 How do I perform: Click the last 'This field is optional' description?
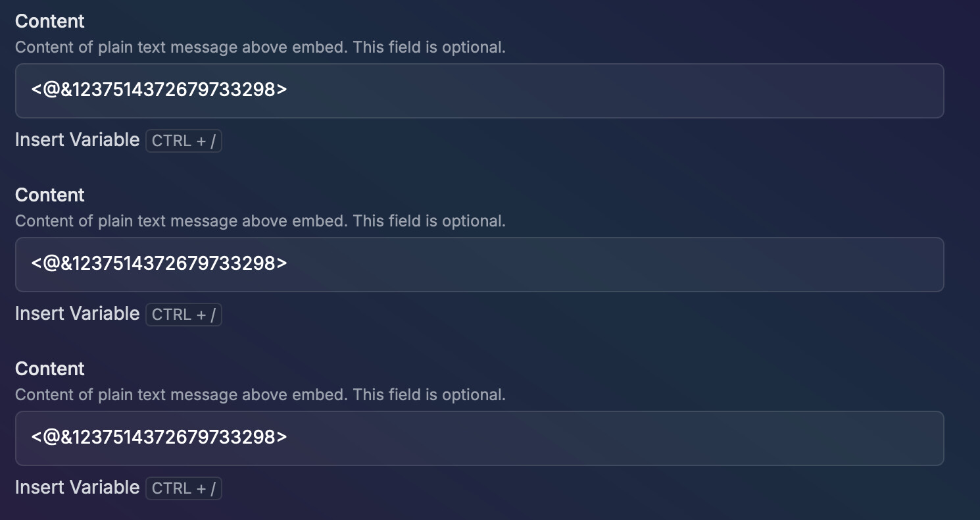coord(429,395)
